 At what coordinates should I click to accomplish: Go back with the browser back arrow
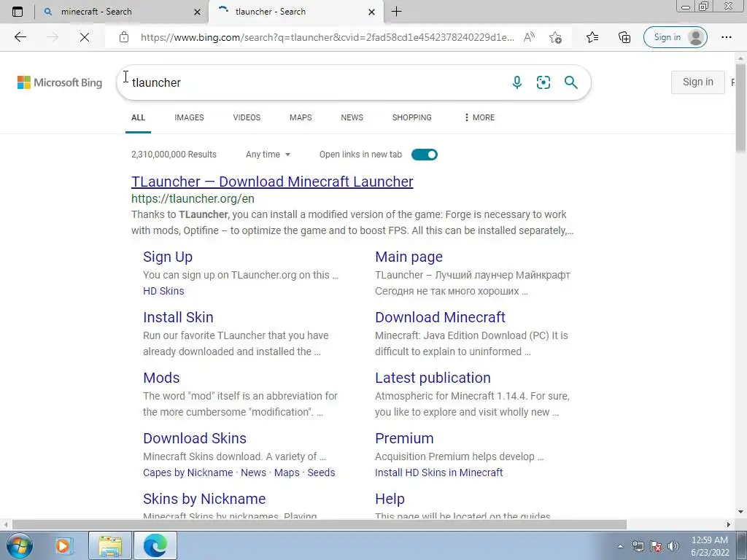pyautogui.click(x=20, y=37)
